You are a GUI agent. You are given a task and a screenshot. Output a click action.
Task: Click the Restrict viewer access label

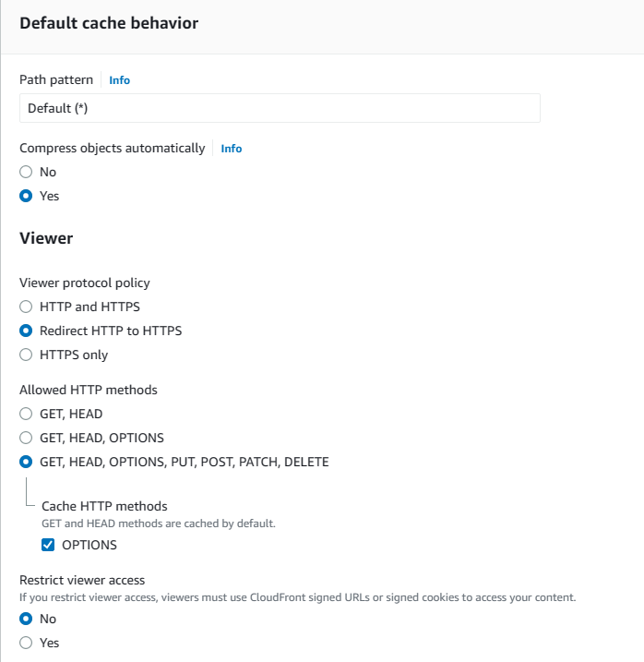(82, 580)
